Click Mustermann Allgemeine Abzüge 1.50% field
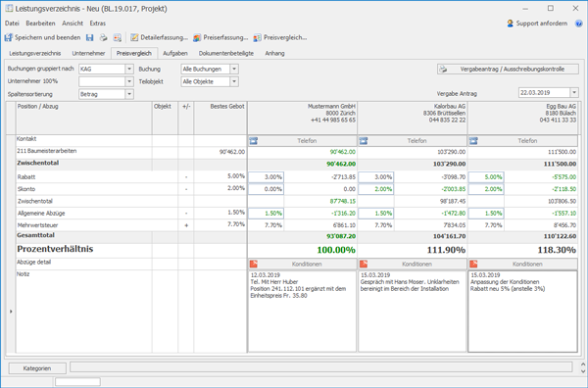 (266, 214)
